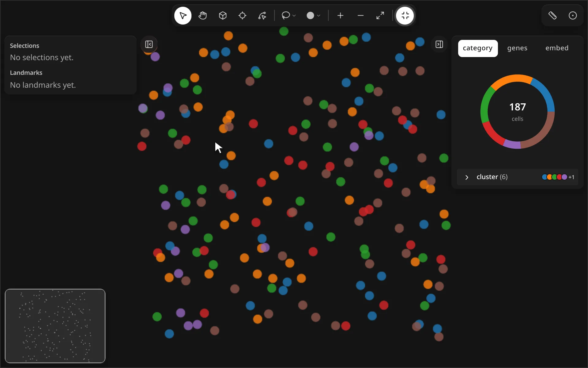Click the minimap overview thumbnail
588x368 pixels.
[55, 326]
